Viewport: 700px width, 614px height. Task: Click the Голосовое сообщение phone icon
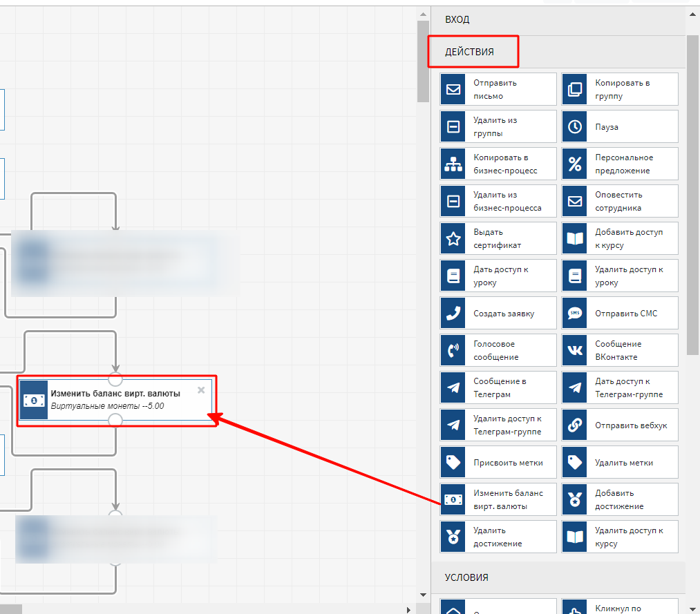point(453,350)
